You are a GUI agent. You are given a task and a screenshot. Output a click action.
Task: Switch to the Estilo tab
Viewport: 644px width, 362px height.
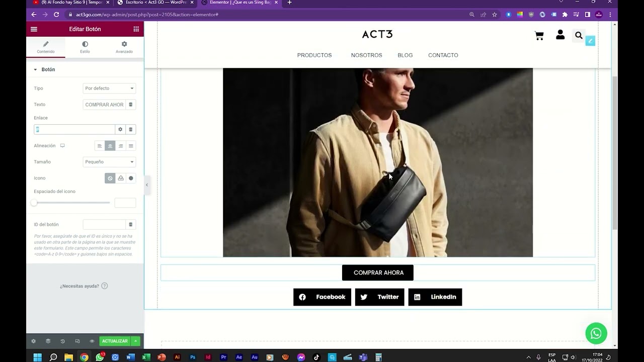(x=85, y=47)
